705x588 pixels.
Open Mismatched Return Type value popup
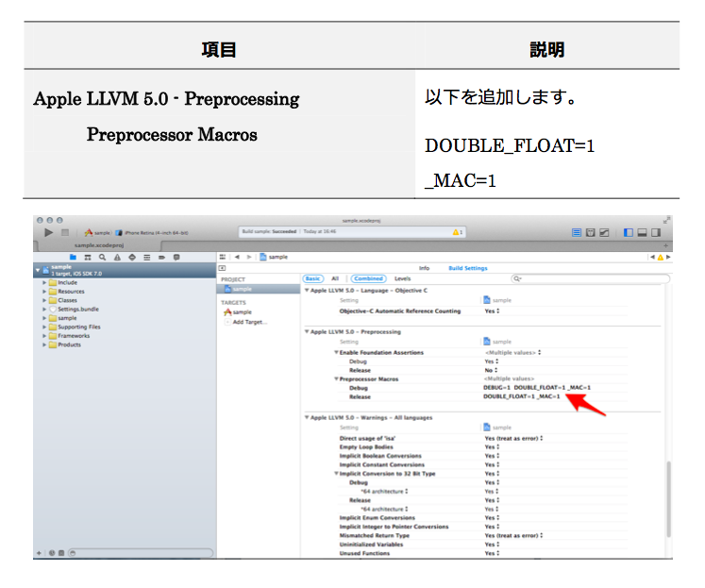point(513,535)
